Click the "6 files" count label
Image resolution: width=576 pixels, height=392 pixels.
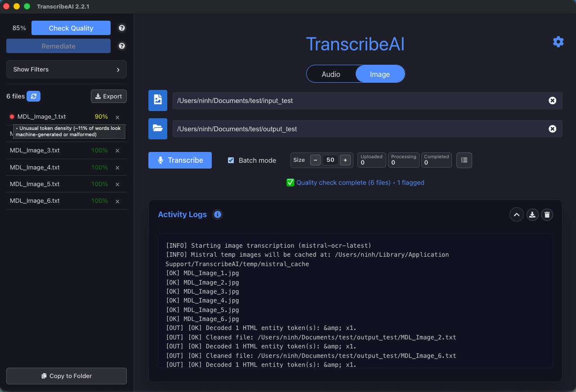(x=16, y=96)
